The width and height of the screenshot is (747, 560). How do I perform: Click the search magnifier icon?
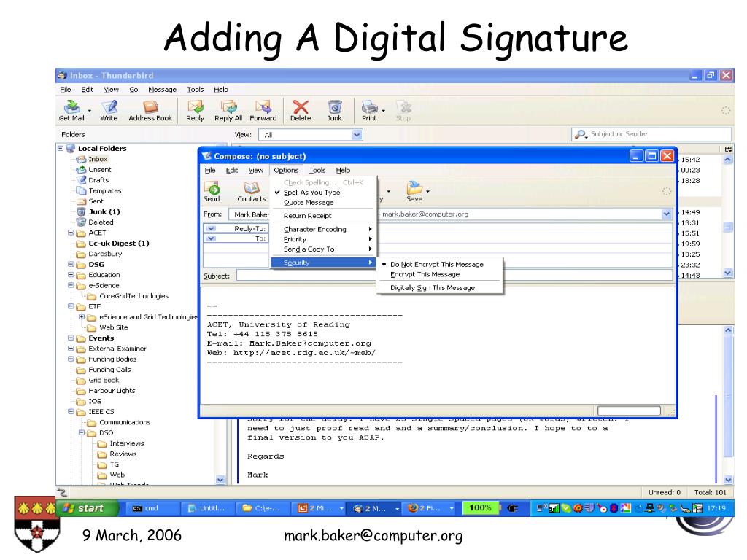point(580,134)
